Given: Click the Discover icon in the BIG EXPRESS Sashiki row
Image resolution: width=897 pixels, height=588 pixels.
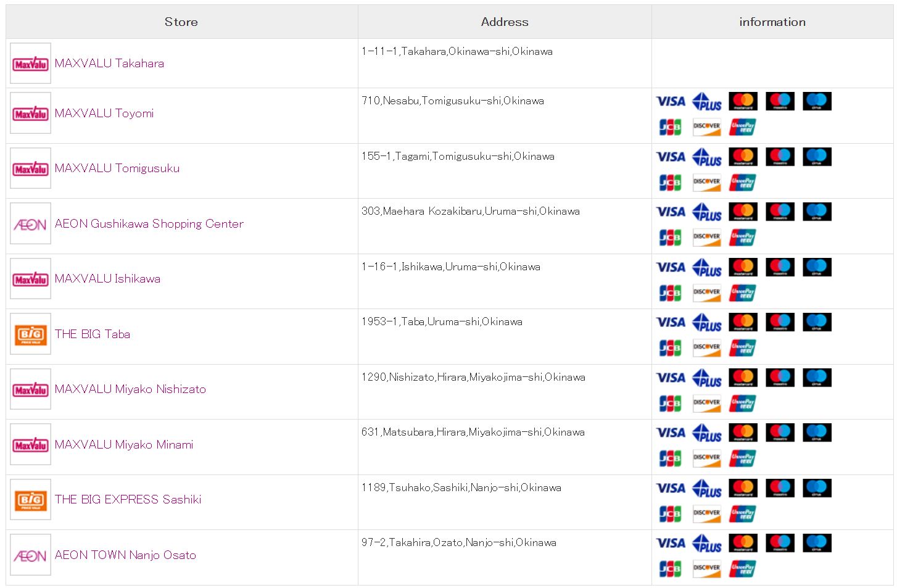Looking at the screenshot, I should [707, 513].
